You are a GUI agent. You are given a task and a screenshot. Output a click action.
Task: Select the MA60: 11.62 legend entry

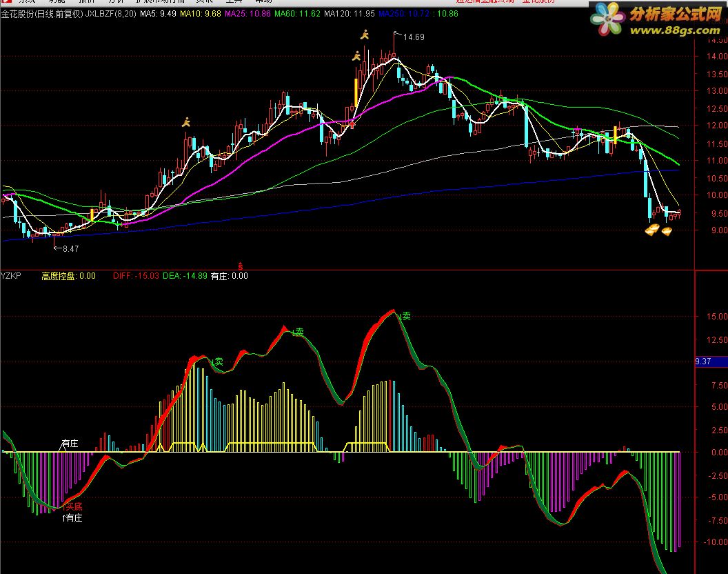(297, 14)
